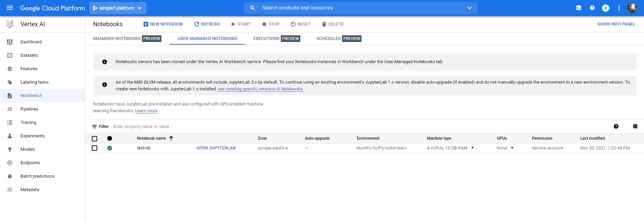
Task: Toggle the select-all notebooks checkbox
Action: click(94, 138)
